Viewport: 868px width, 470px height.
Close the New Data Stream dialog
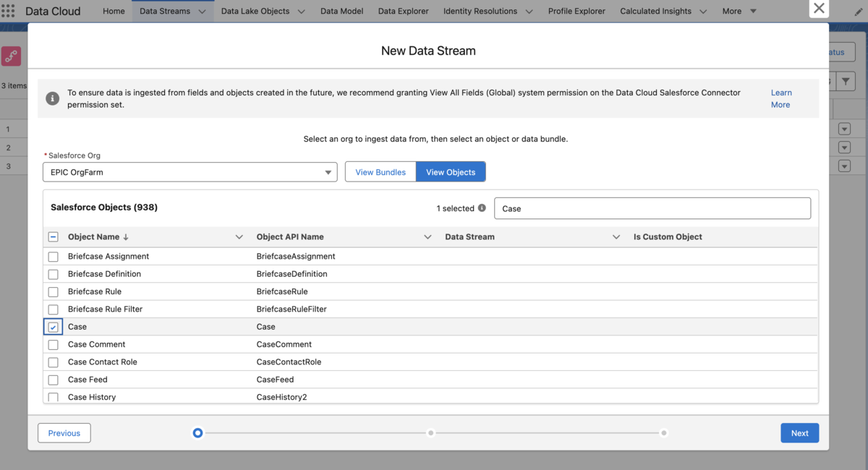[x=819, y=8]
